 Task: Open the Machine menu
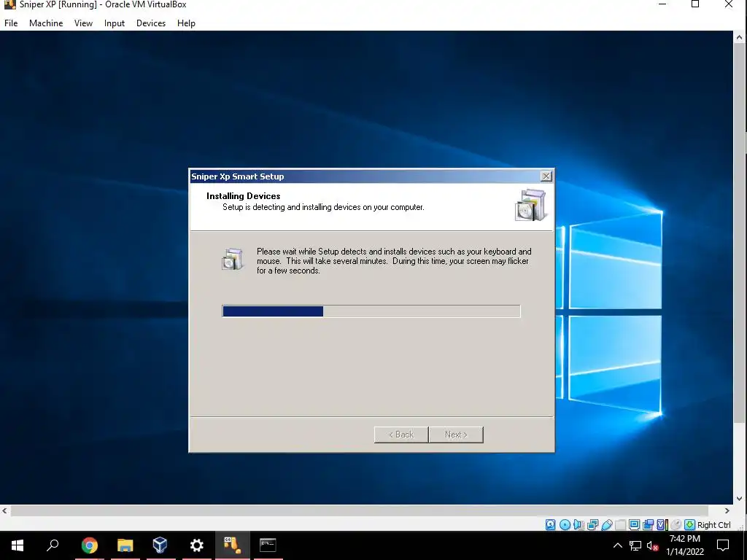click(x=46, y=23)
